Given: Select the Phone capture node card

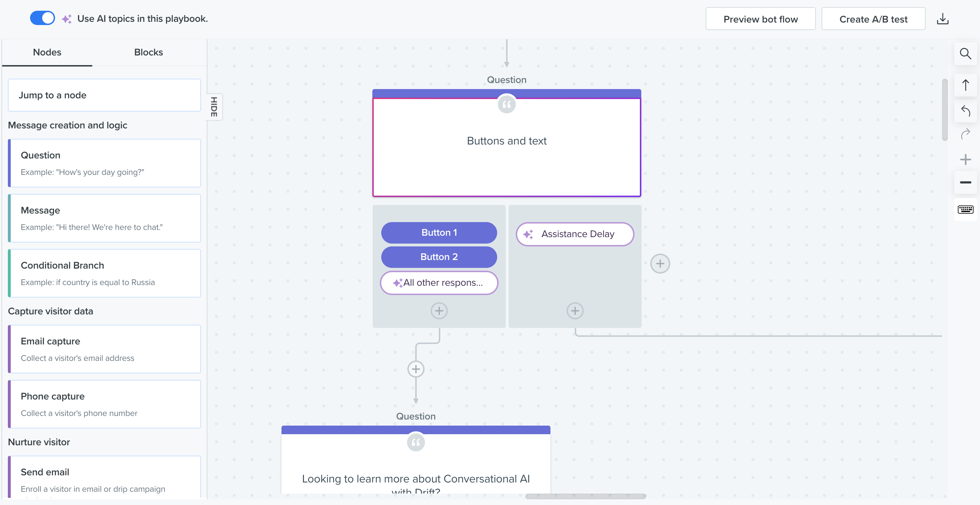Looking at the screenshot, I should 104,404.
